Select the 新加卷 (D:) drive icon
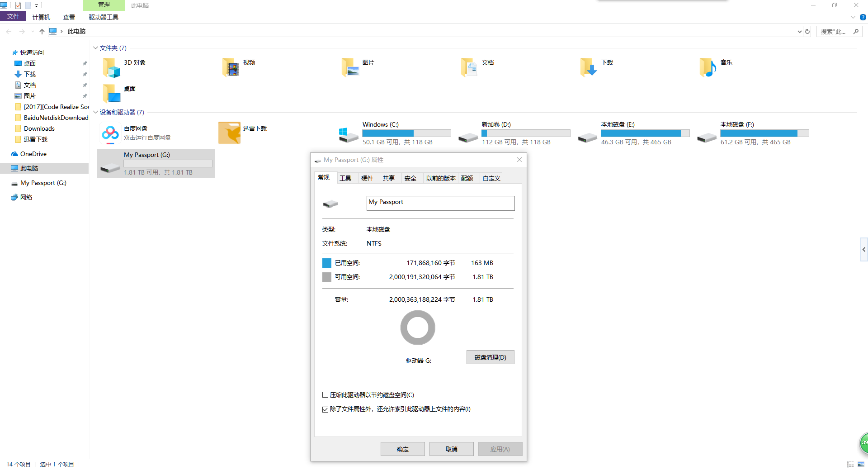The width and height of the screenshot is (868, 470). coord(468,138)
